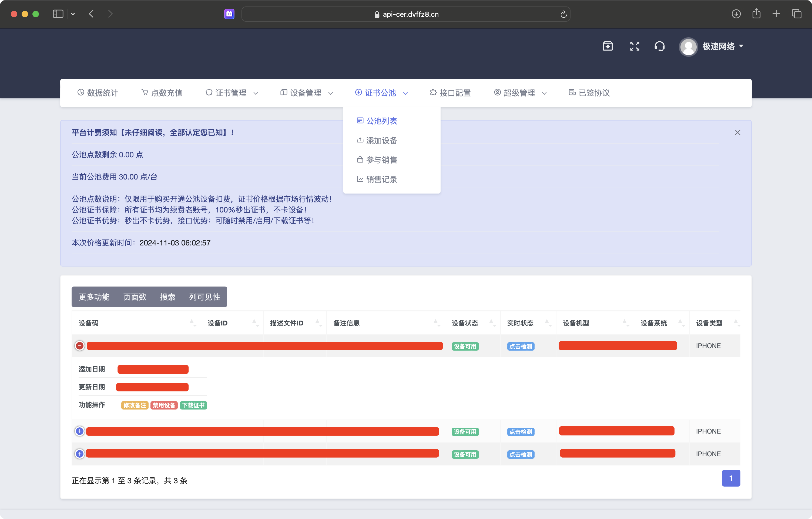Viewport: 812px width, 519px height.
Task: Open a new tab with plus icon
Action: tap(776, 14)
